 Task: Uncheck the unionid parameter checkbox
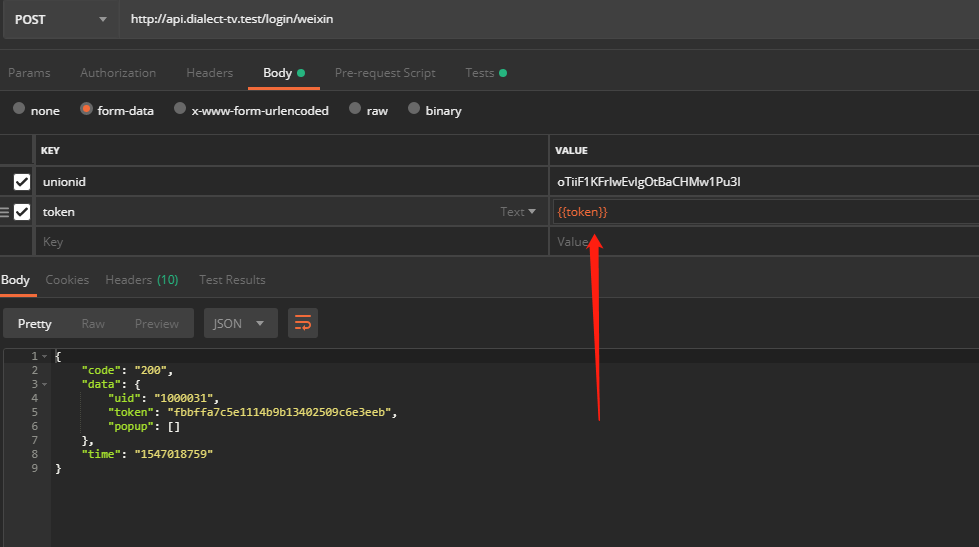pos(22,182)
